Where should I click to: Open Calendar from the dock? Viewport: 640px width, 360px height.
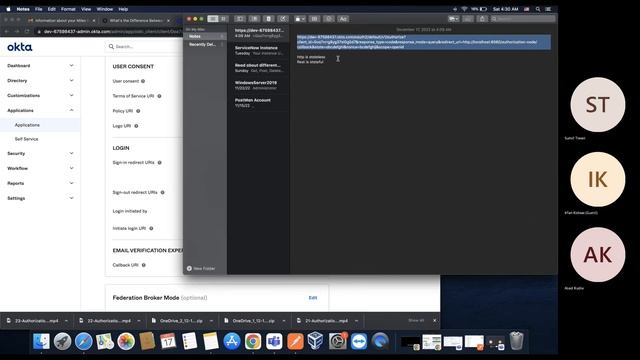point(168,341)
